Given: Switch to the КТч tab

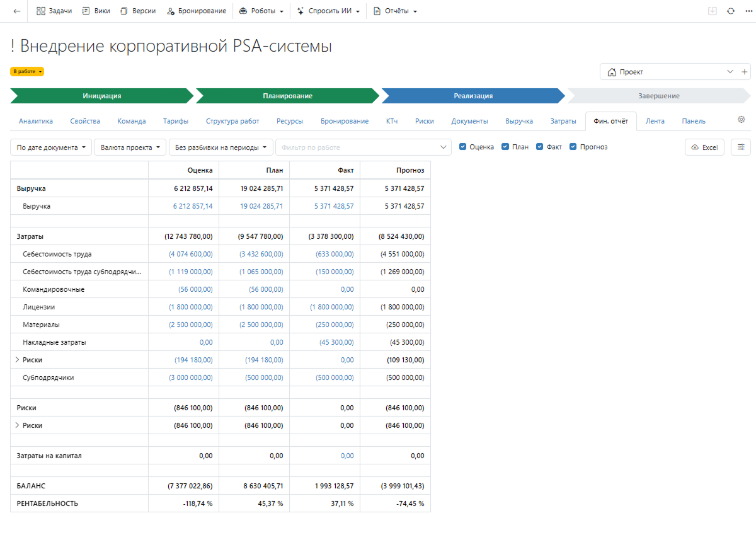Looking at the screenshot, I should 392,121.
